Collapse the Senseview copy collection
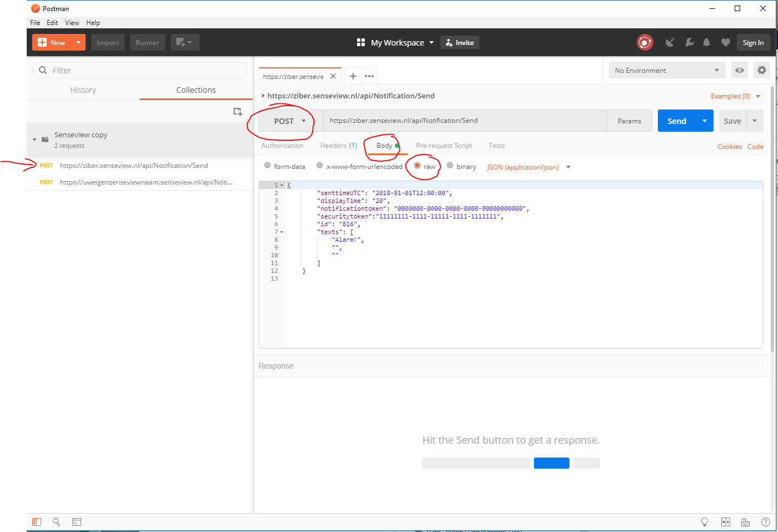The width and height of the screenshot is (778, 532). (34, 140)
